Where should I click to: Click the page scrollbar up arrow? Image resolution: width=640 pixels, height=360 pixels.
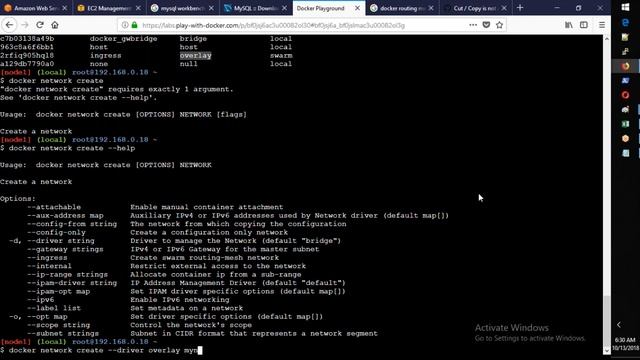tap(607, 39)
